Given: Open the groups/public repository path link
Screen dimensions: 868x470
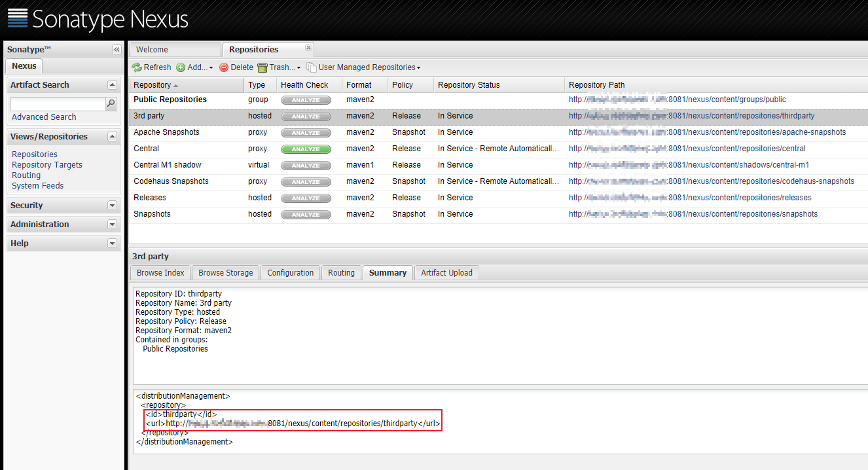Looking at the screenshot, I should (x=678, y=99).
